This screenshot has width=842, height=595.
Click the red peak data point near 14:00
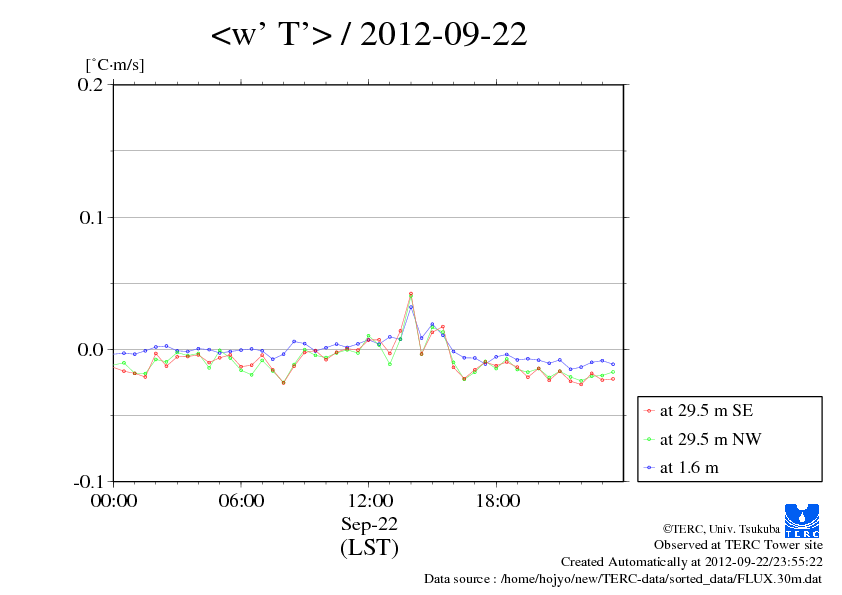click(x=411, y=294)
